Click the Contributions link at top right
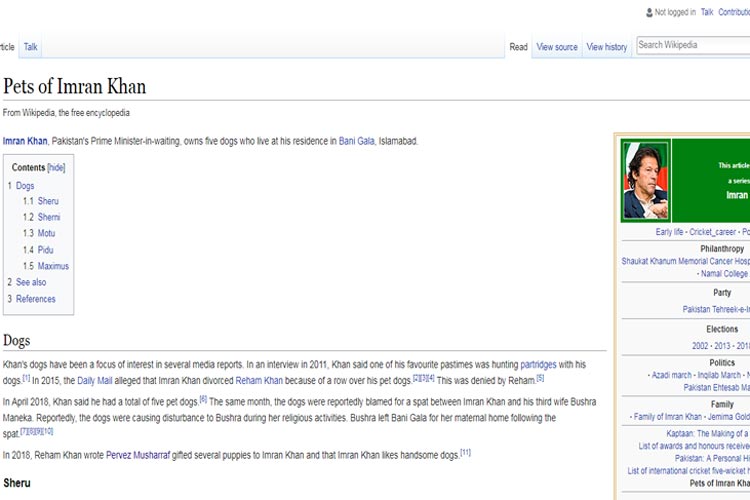 pyautogui.click(x=734, y=12)
